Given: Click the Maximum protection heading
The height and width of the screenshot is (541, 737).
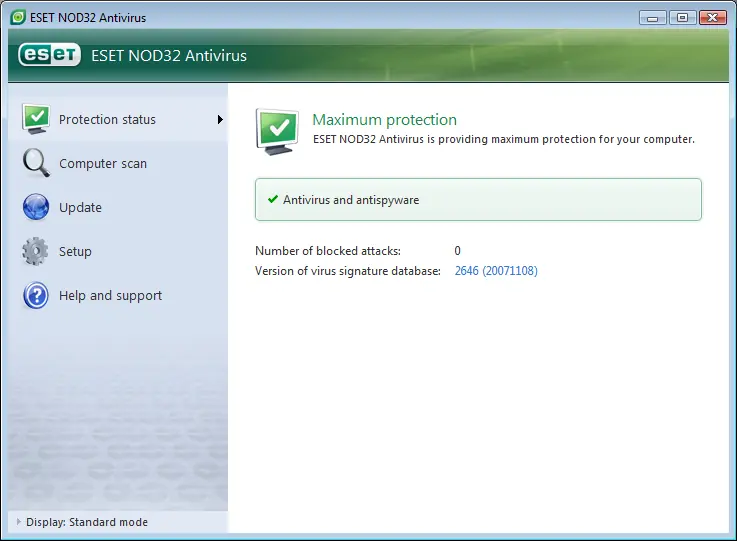Looking at the screenshot, I should tap(384, 119).
